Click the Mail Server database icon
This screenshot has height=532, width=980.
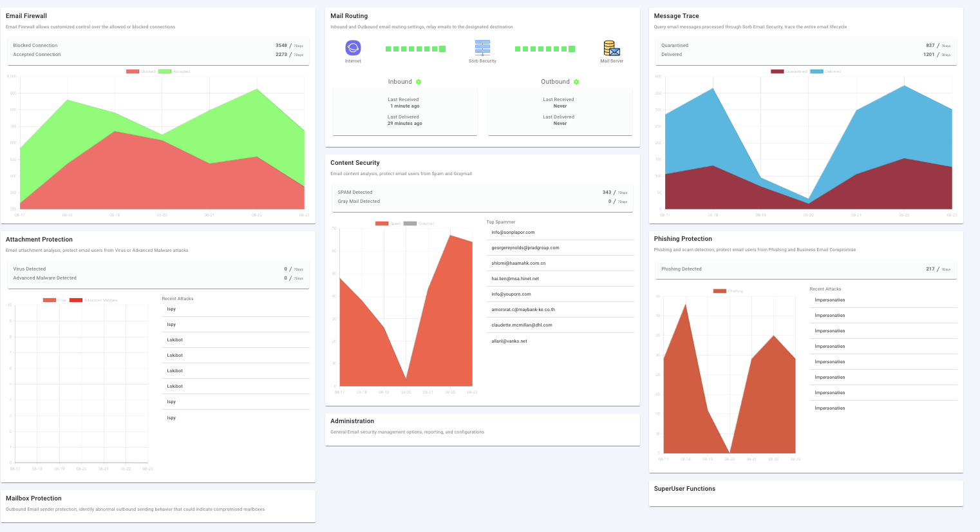(612, 48)
